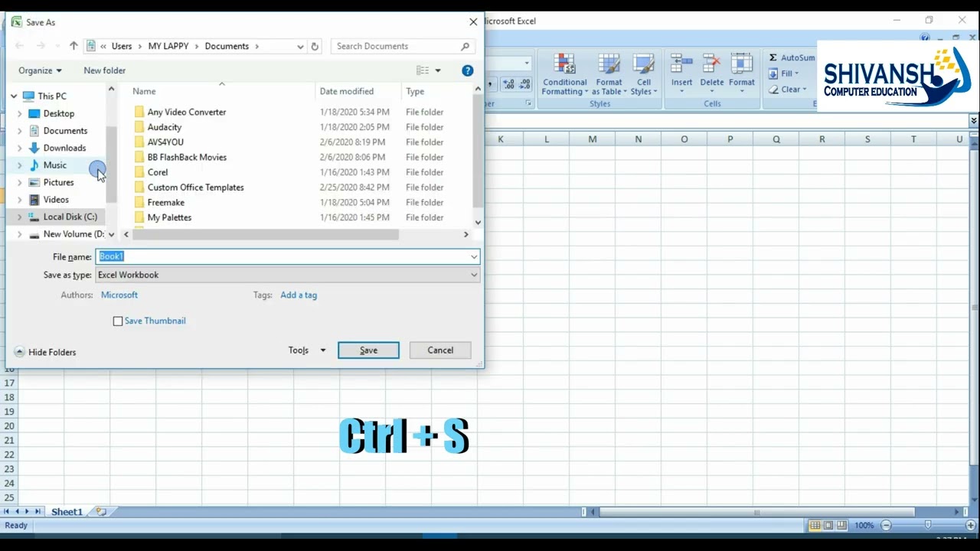Image resolution: width=980 pixels, height=551 pixels.
Task: Click the Excel ribbon help icon
Action: (926, 38)
